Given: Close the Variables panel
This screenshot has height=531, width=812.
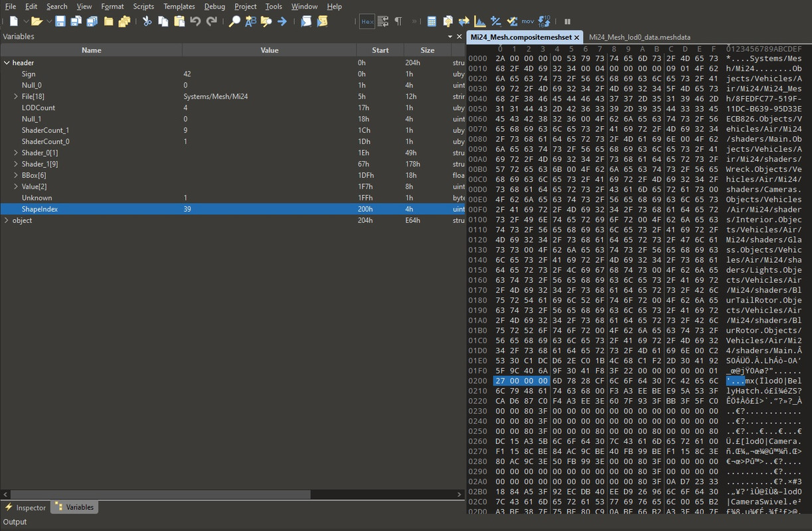Looking at the screenshot, I should click(459, 37).
